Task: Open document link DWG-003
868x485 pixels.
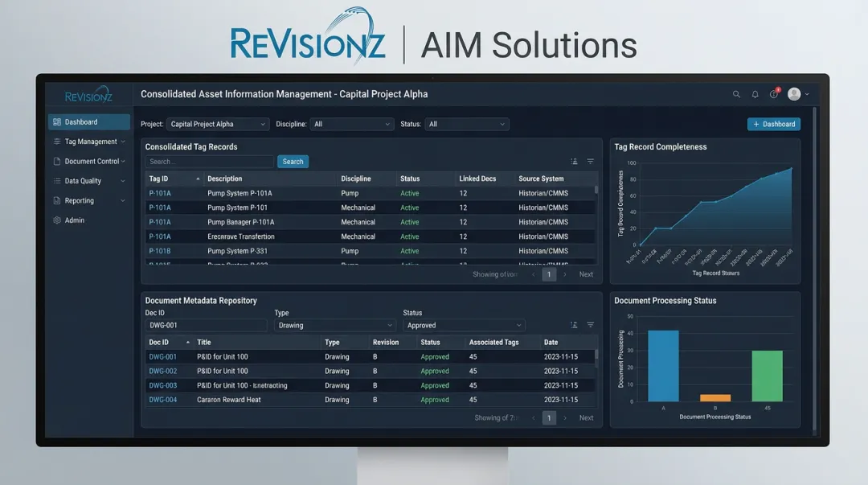Action: [x=162, y=386]
